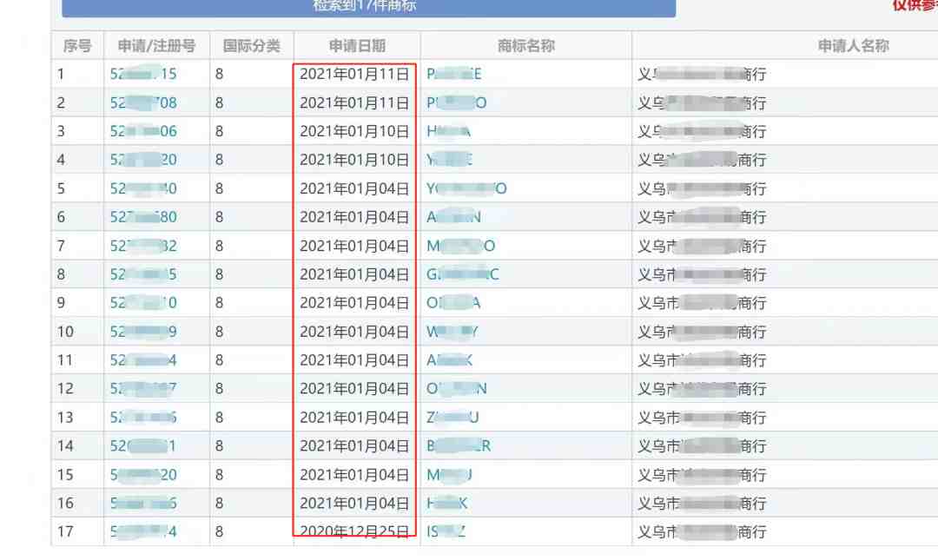Image resolution: width=938 pixels, height=560 pixels.
Task: Open registration number ending 80 in row 6
Action: point(143,217)
